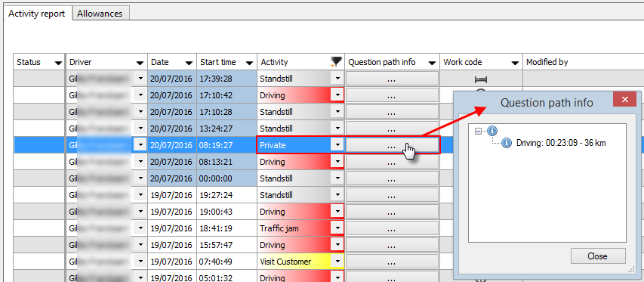This screenshot has width=644, height=282.
Task: Select the root info icon in the tree
Action: point(492,131)
